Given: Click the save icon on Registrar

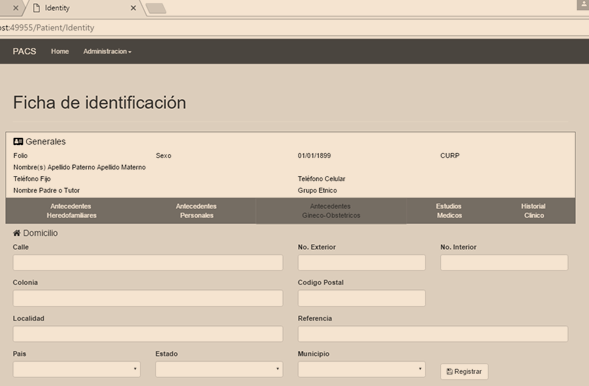Looking at the screenshot, I should tap(449, 371).
